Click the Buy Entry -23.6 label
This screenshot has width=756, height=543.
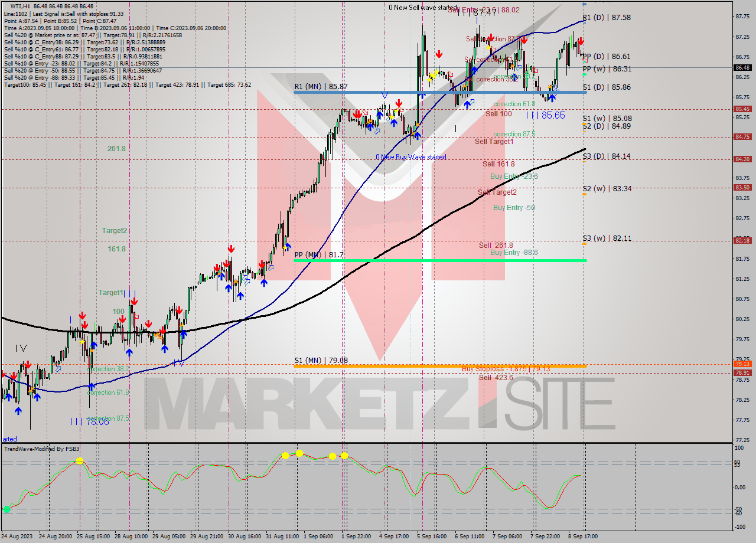(514, 176)
